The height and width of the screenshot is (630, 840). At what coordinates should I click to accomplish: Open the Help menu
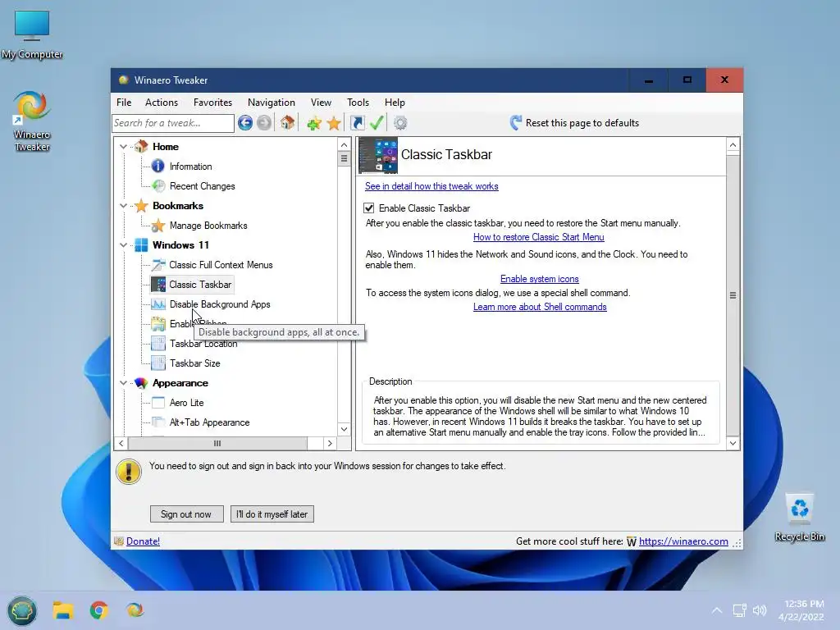click(395, 103)
